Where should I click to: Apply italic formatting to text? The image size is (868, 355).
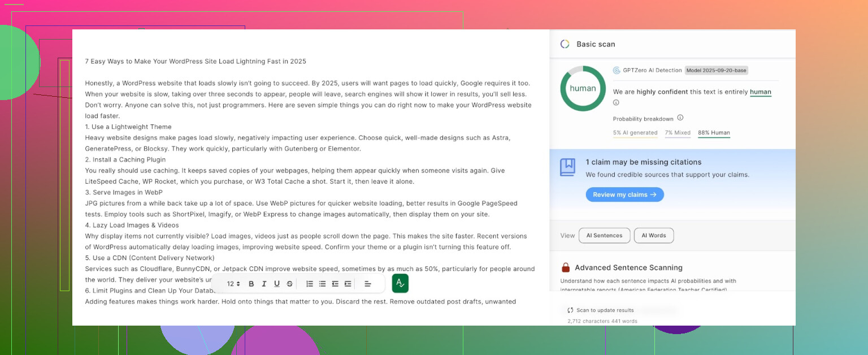click(x=264, y=284)
